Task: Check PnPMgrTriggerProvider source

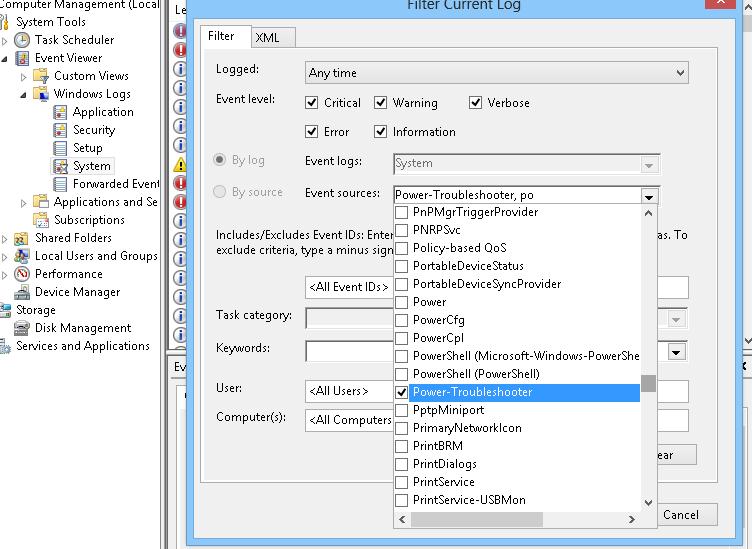Action: (401, 212)
